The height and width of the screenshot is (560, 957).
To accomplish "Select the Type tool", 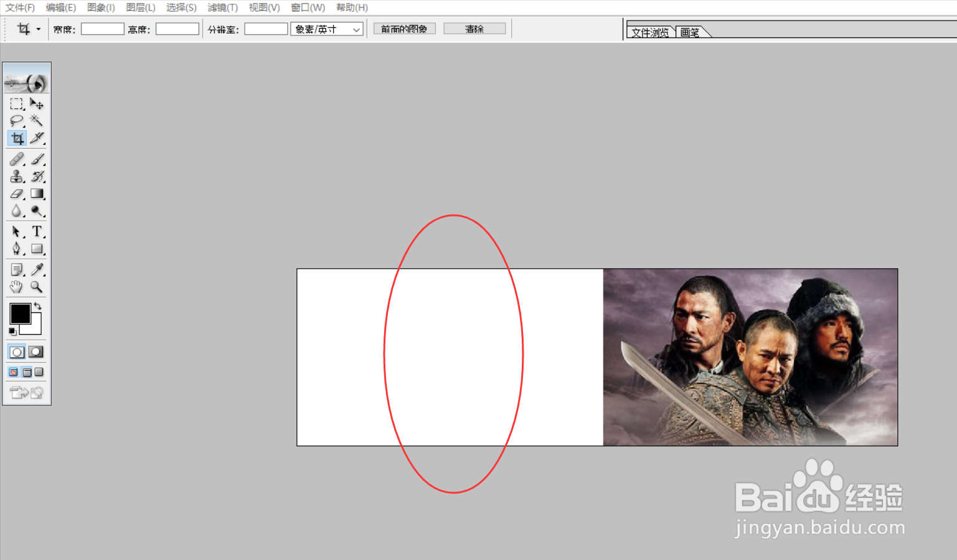I will 37,231.
